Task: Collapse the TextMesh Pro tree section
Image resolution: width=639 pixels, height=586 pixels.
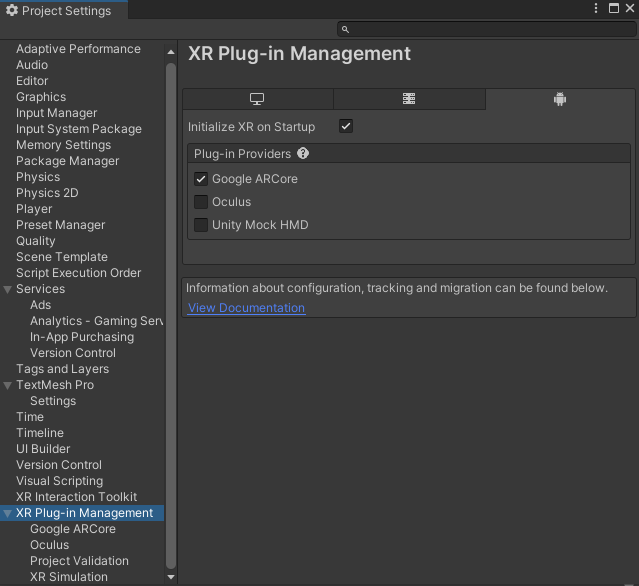Action: pos(7,386)
